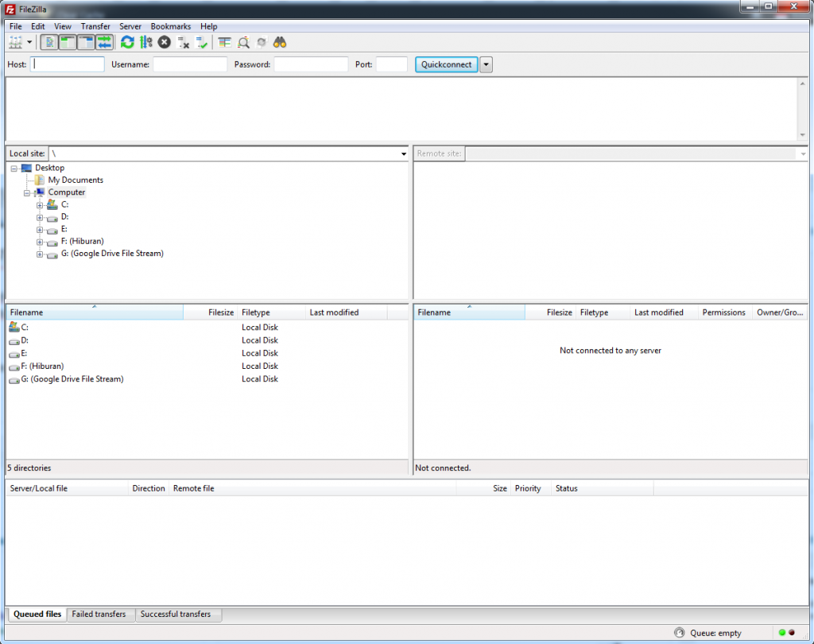
Task: Sort local list by Filename column
Action: (95, 312)
